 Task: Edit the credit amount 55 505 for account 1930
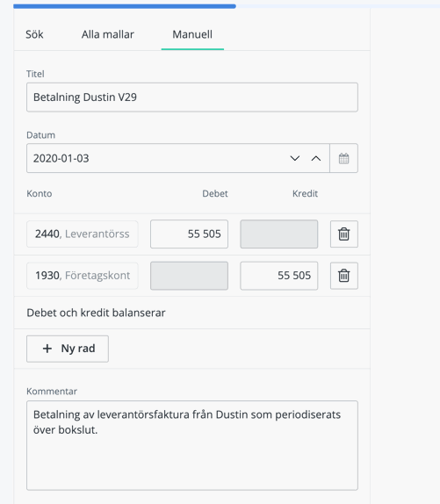pyautogui.click(x=279, y=276)
